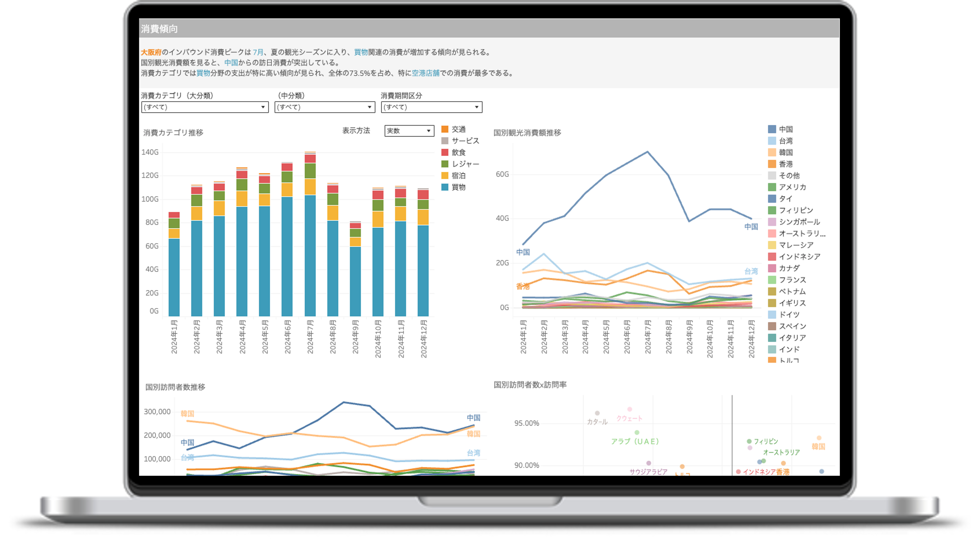Click the 韓国 point in scatter plot
The image size is (980, 546).
[x=819, y=438]
